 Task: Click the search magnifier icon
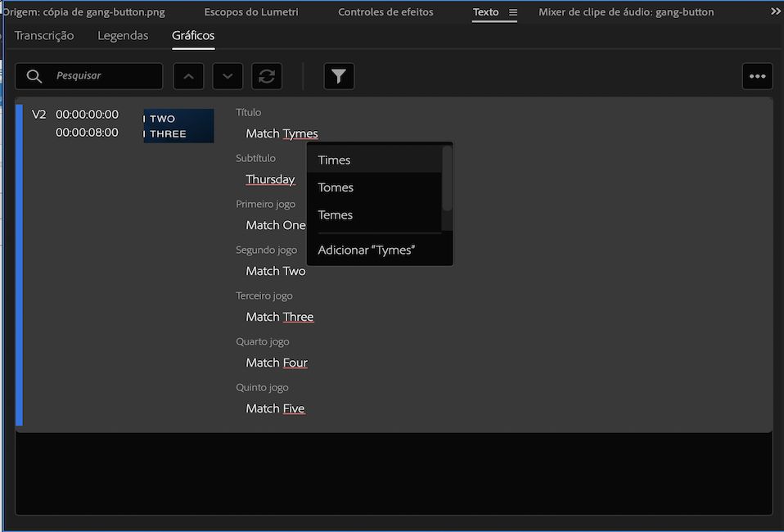pyautogui.click(x=34, y=76)
